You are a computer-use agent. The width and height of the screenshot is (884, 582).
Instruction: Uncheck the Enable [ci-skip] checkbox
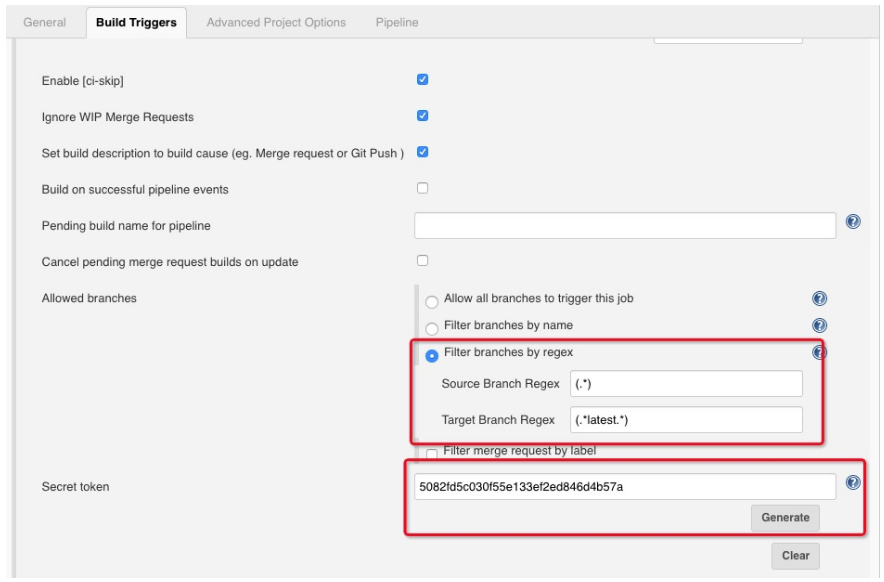click(422, 80)
